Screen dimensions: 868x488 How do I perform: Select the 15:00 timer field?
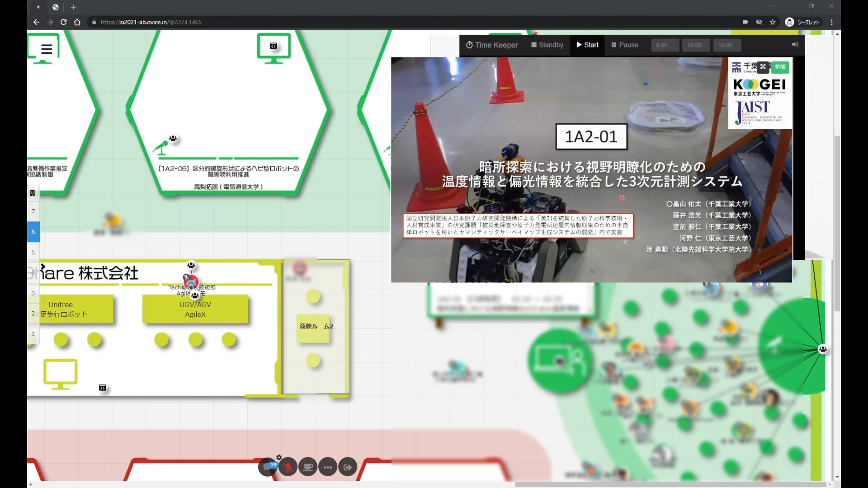pyautogui.click(x=727, y=45)
